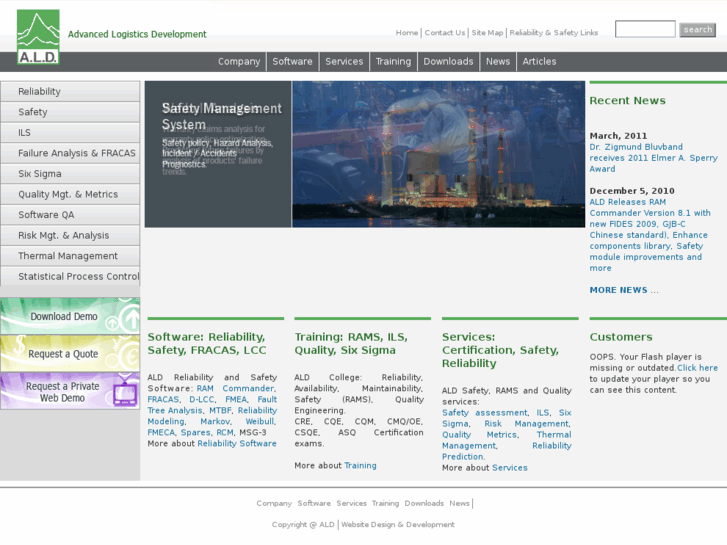
Task: Open Training link in the footer
Action: (x=385, y=504)
